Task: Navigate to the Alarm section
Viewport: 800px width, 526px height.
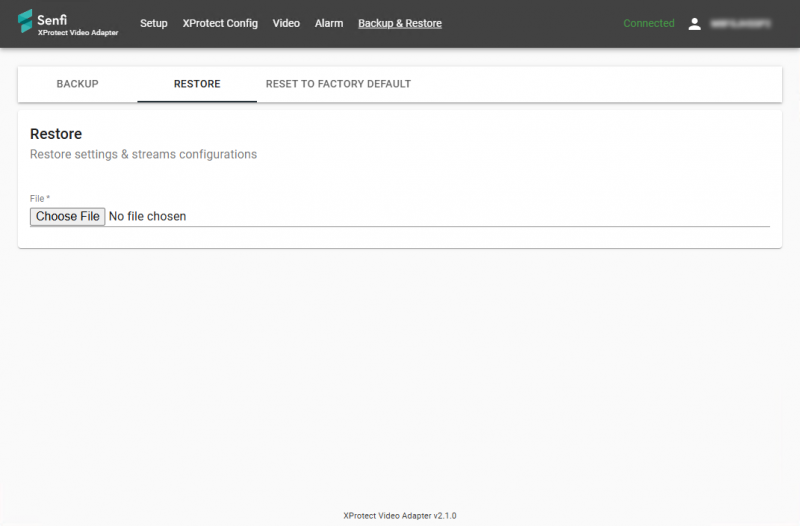Action: coord(329,23)
